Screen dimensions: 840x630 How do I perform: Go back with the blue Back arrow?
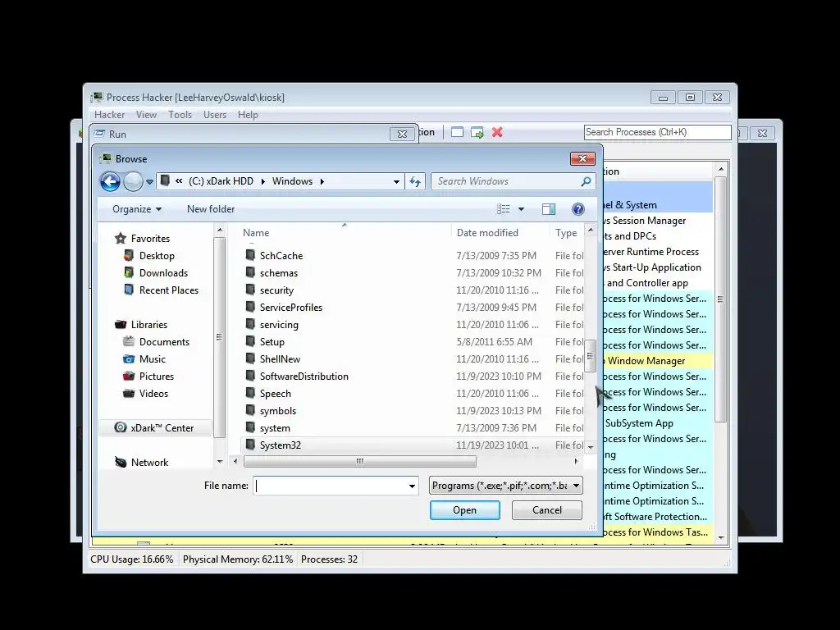click(111, 181)
